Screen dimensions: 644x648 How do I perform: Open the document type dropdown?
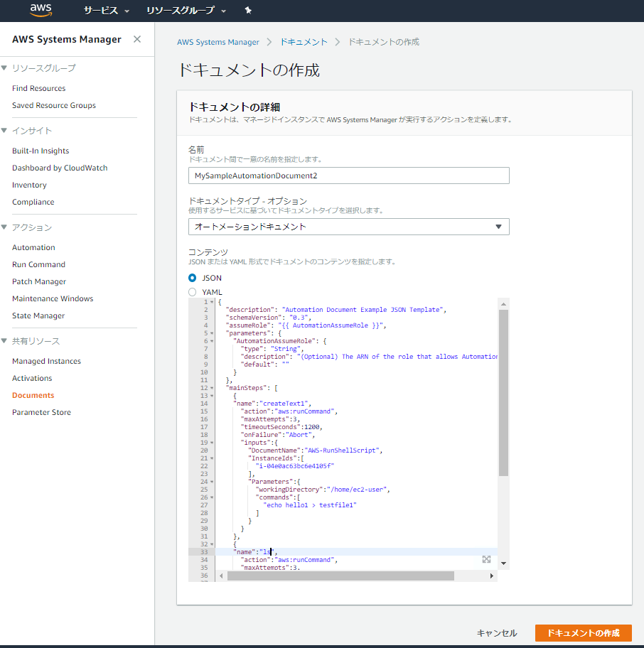(349, 227)
